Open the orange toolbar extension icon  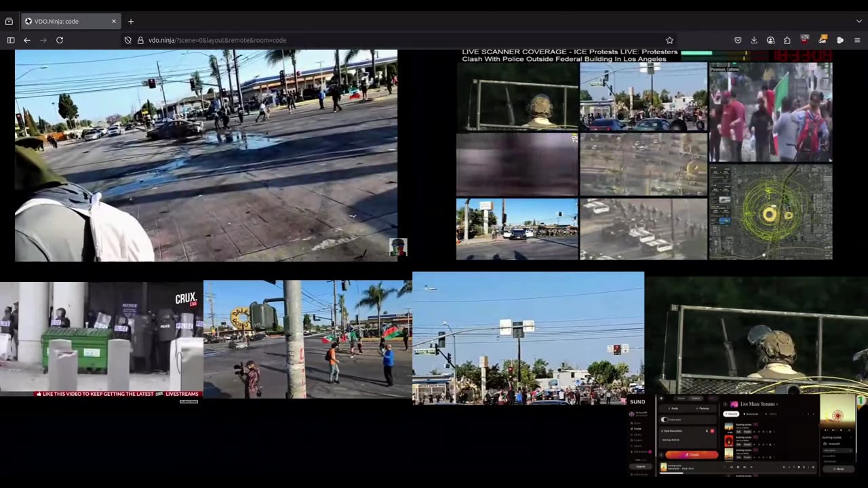tap(823, 39)
